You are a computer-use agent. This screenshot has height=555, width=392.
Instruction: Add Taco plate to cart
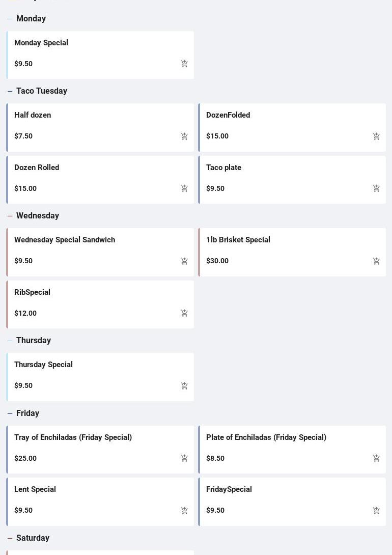point(376,188)
